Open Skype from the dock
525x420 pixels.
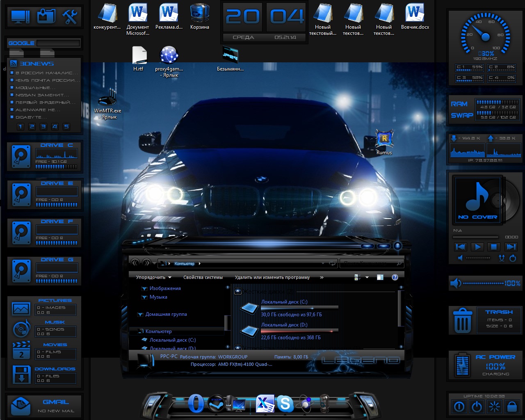(x=285, y=404)
